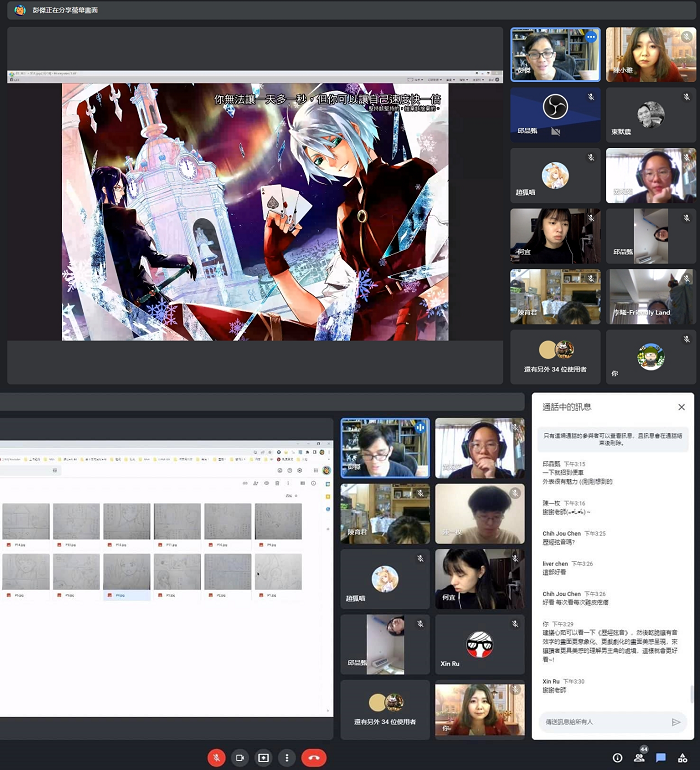Toggle the blue chat panel icon
The image size is (700, 770).
click(x=661, y=758)
